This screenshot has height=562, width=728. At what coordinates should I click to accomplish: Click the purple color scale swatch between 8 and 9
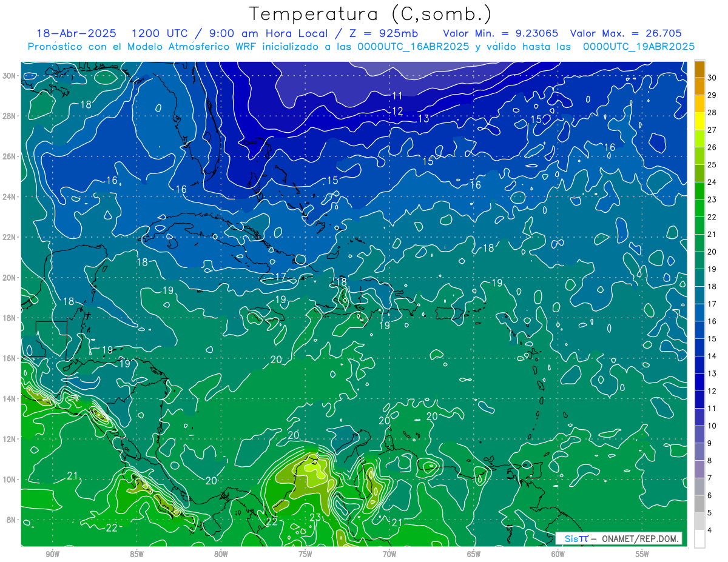point(700,452)
